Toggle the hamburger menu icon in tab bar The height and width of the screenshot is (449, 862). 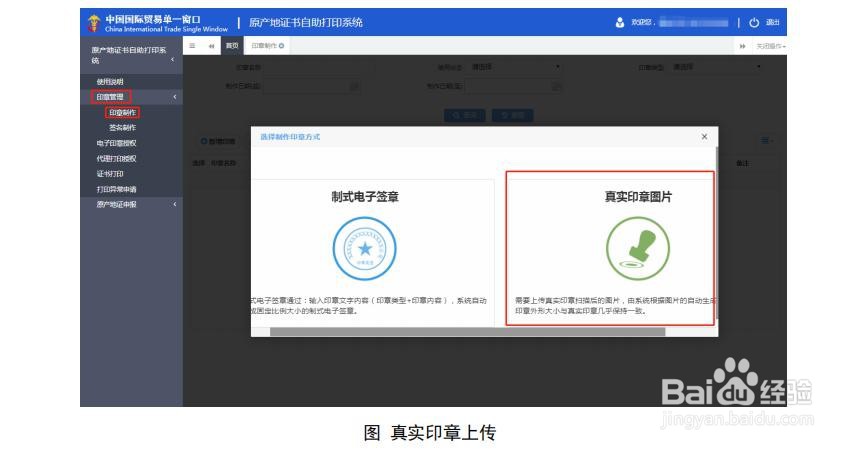tap(192, 46)
